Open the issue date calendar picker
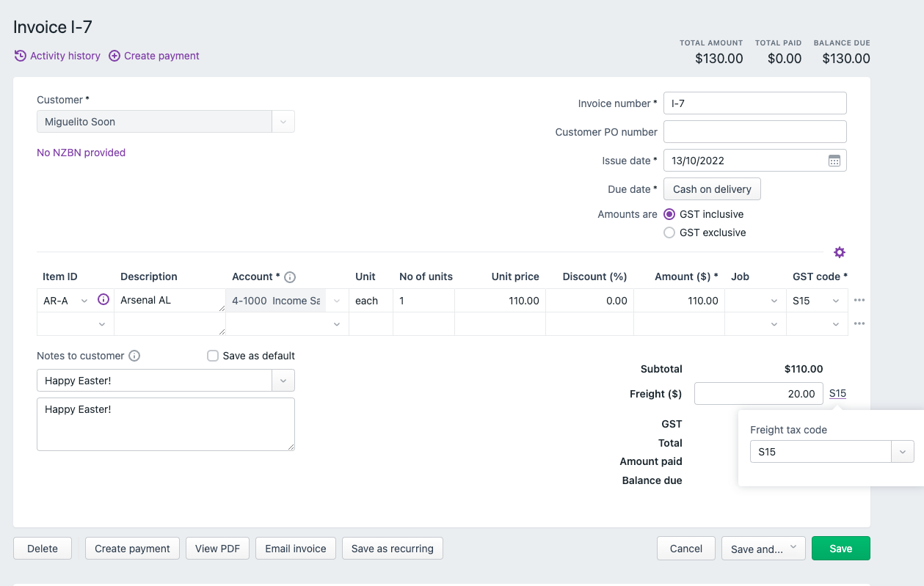924x586 pixels. pos(834,160)
